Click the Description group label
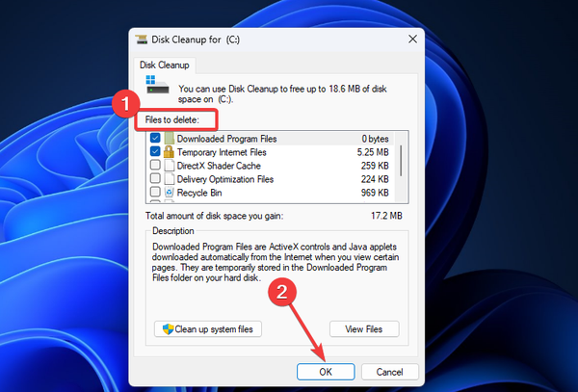Screen dimensions: 578x392 click(172, 231)
